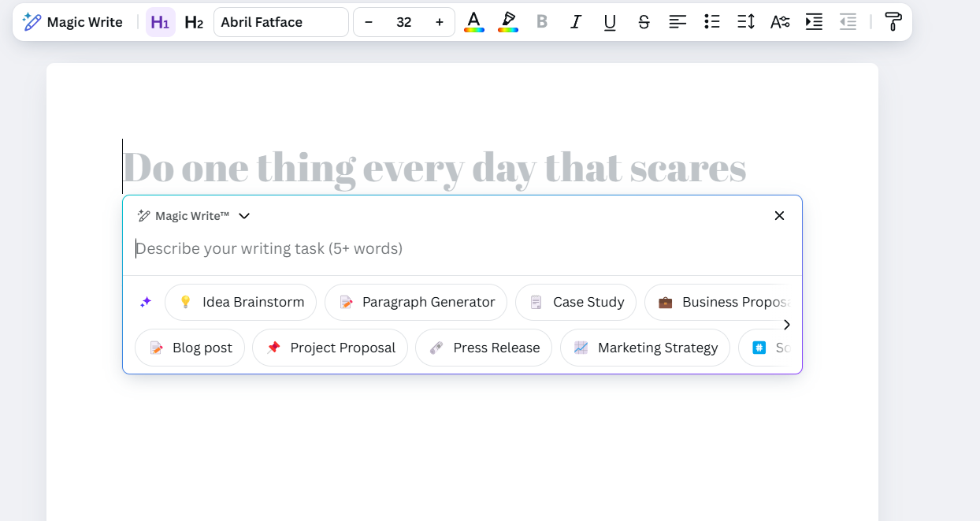Expand the Magic Write™ dropdown chevron
Image resolution: width=980 pixels, height=521 pixels.
pos(244,216)
